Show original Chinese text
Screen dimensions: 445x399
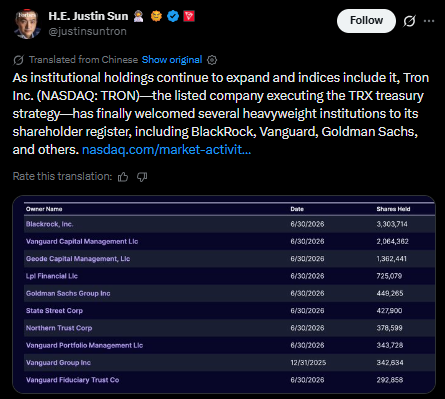(172, 60)
